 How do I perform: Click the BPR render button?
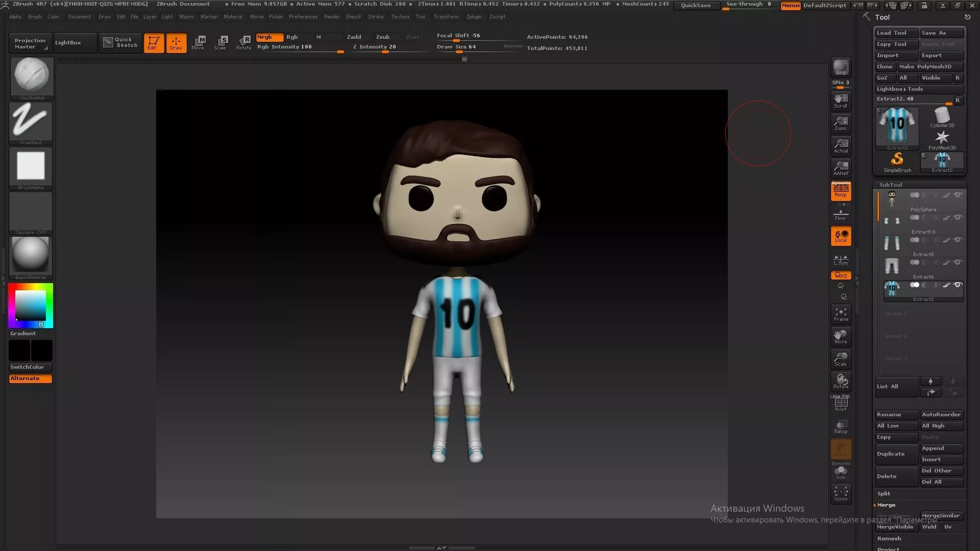(841, 67)
